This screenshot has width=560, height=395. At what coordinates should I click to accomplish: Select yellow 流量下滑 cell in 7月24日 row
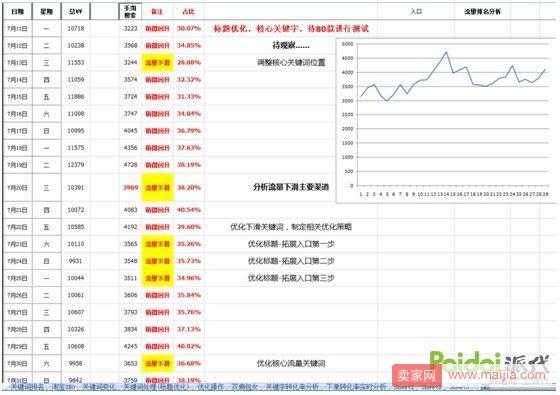[157, 261]
